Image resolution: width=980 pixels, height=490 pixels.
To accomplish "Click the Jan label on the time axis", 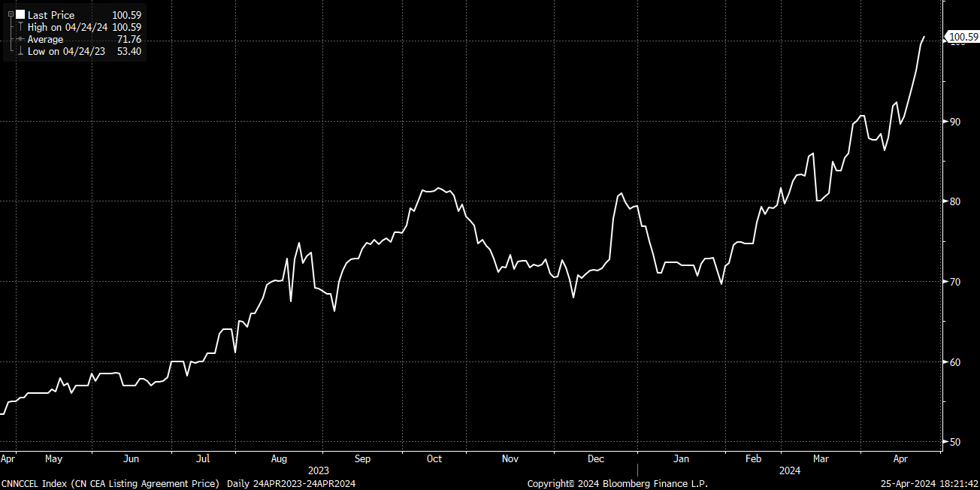I will click(x=681, y=458).
